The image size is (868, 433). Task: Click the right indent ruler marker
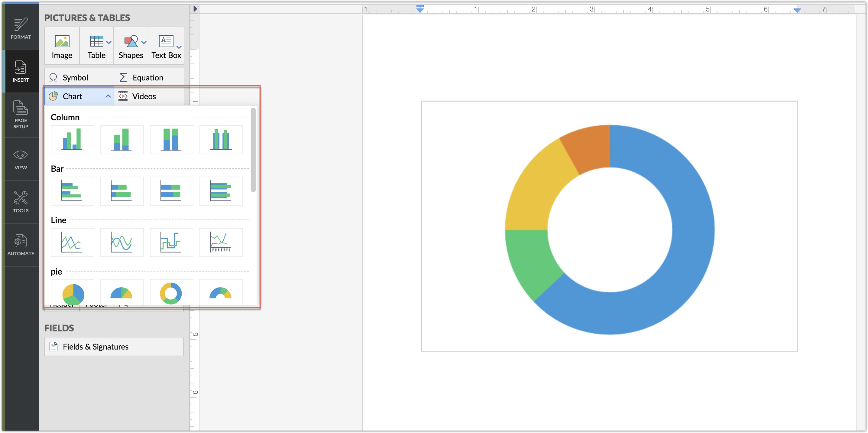coord(797,11)
